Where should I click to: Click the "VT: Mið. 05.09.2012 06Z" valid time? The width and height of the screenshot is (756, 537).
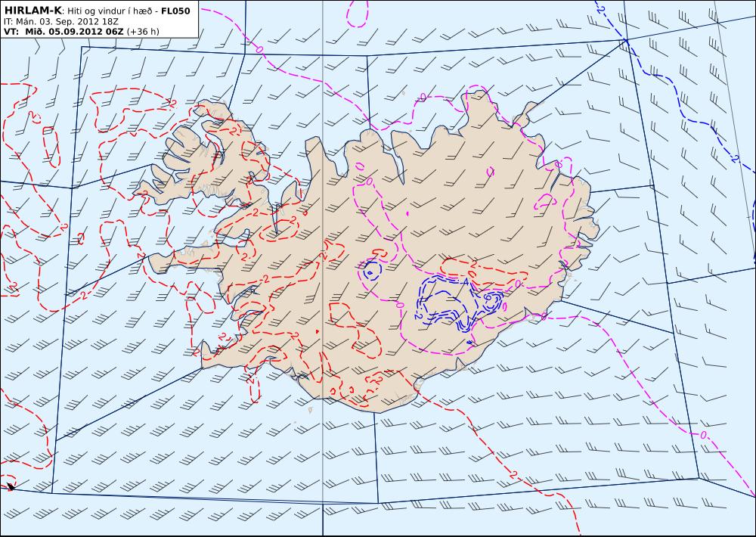click(64, 32)
